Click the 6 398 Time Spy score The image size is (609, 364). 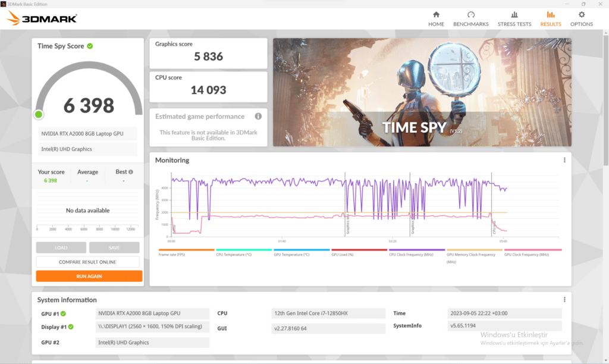(x=89, y=105)
